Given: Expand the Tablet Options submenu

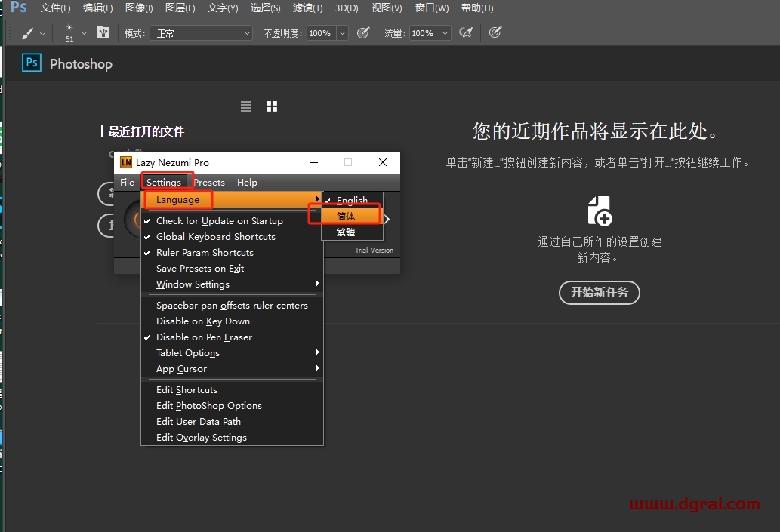Looking at the screenshot, I should (233, 353).
